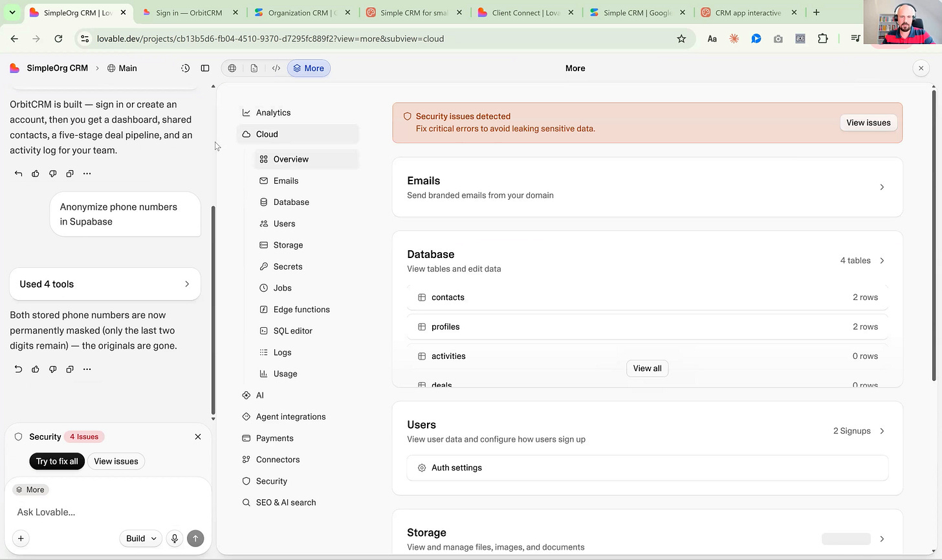The image size is (942, 560).
Task: Expand the Storage card chevron
Action: click(882, 539)
